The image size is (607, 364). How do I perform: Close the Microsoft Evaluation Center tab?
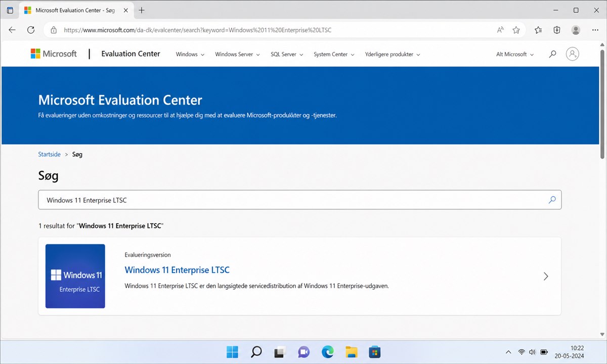125,10
